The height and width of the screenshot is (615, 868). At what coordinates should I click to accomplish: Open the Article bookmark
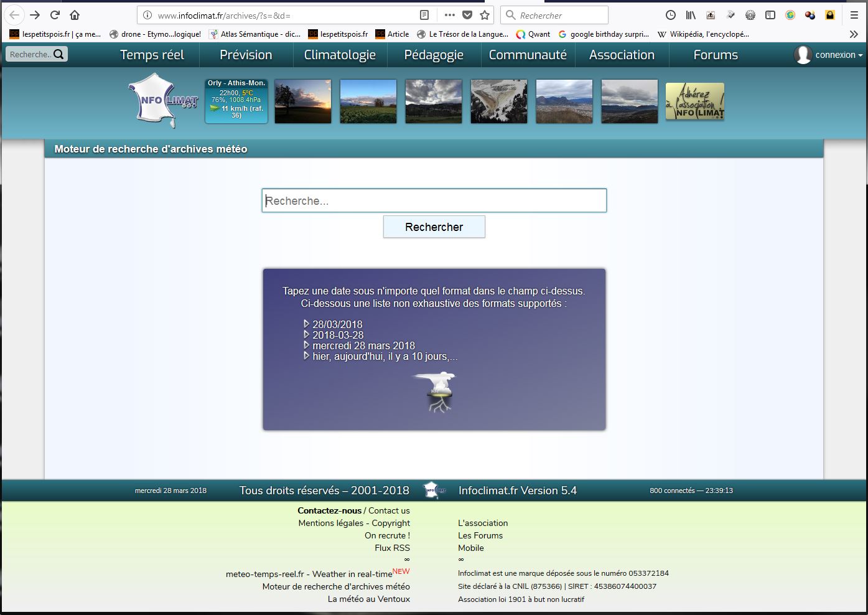[392, 34]
